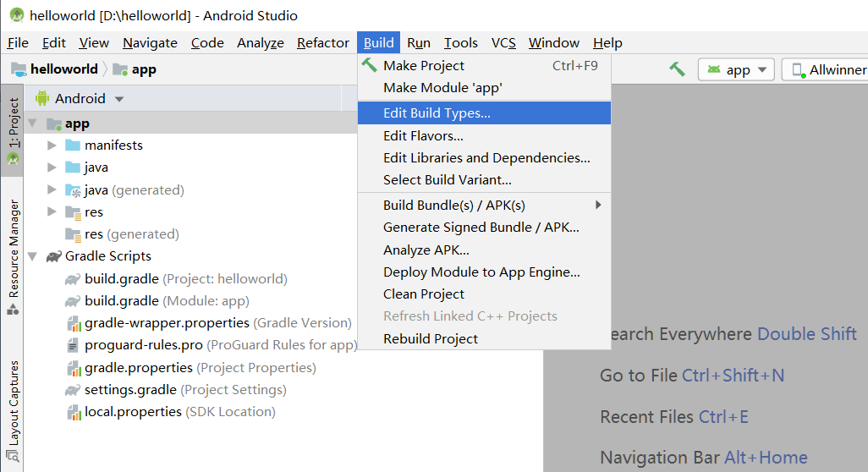Viewport: 868px width, 472px height.
Task: Select the manifests folder icon
Action: click(73, 145)
